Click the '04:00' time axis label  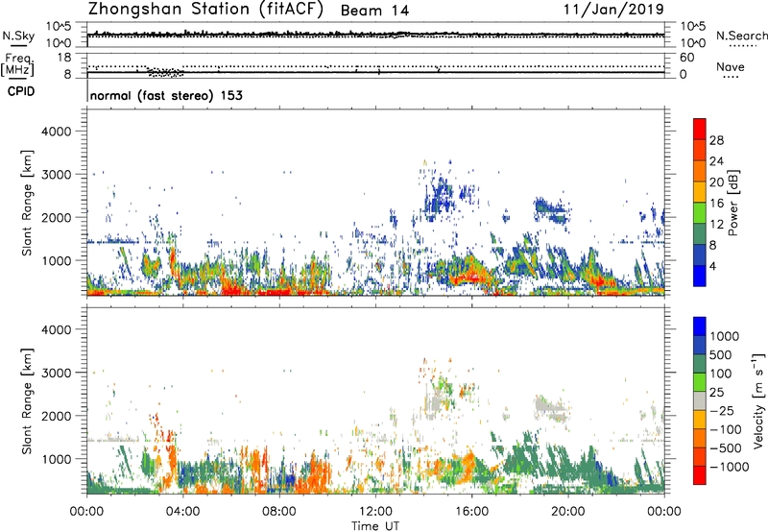point(182,512)
